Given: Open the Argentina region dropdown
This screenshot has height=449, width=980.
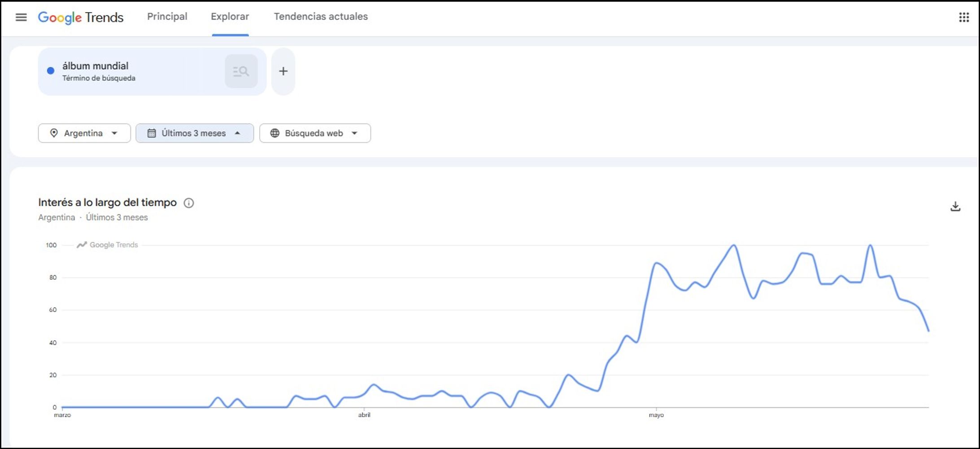Looking at the screenshot, I should coord(84,133).
